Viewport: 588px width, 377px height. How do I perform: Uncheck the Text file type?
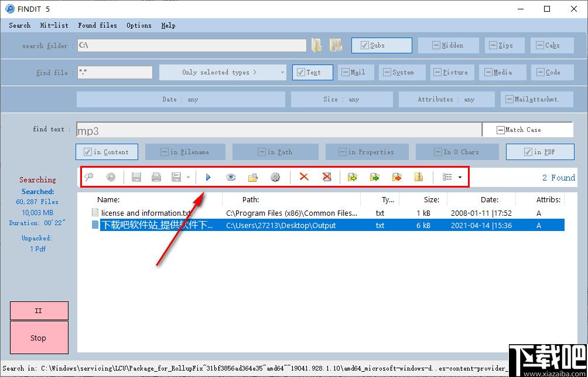click(x=313, y=73)
